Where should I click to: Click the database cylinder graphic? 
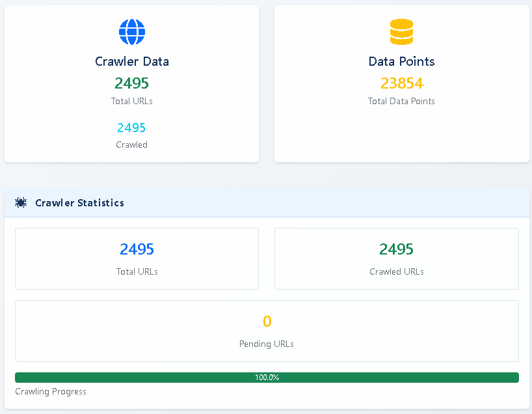401,31
